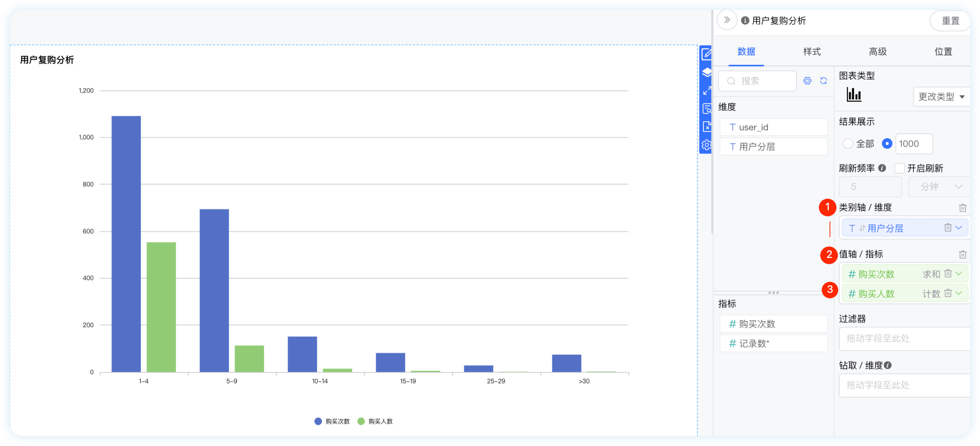Click the 重置 button
This screenshot has height=446, width=980.
[950, 20]
